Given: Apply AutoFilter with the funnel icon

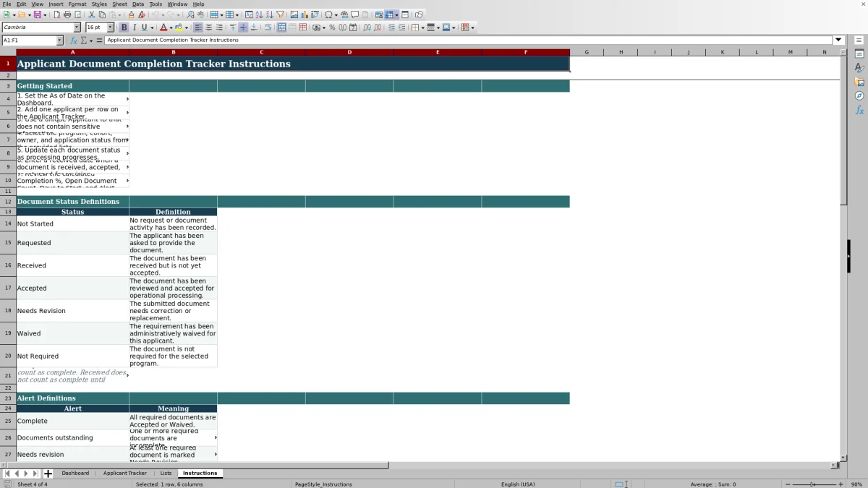Looking at the screenshot, I should 281,14.
